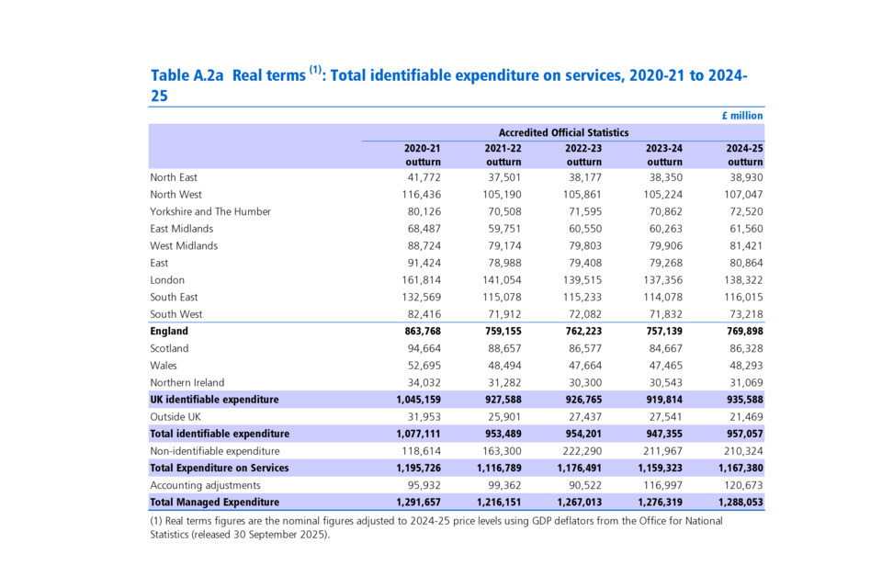Click the Yorkshire and The Humber label

tap(210, 211)
